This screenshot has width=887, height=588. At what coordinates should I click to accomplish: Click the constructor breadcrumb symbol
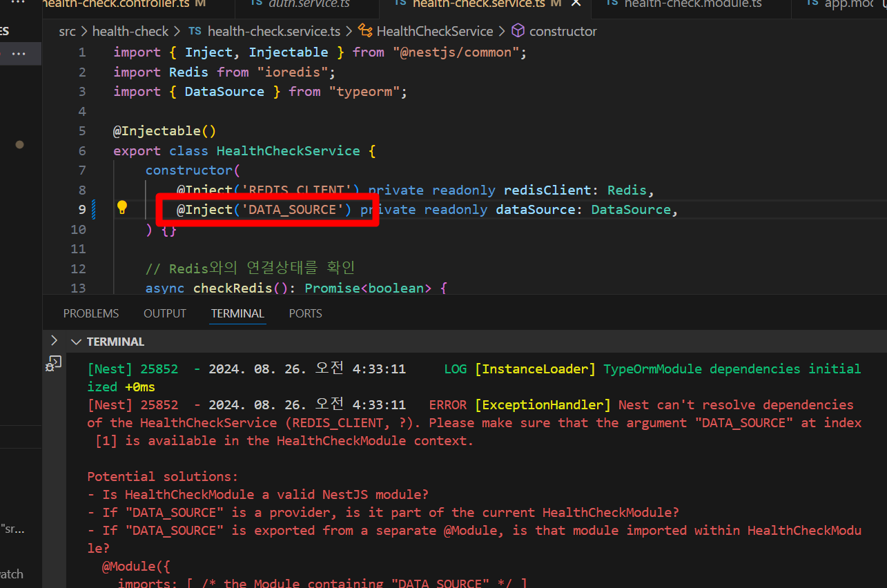coord(554,31)
